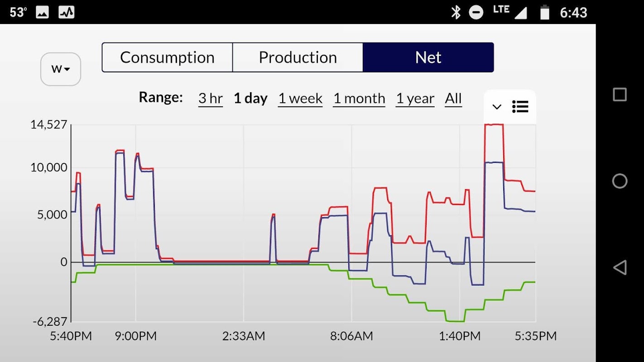The height and width of the screenshot is (362, 644).
Task: Tap the recent apps square icon
Action: click(x=620, y=95)
